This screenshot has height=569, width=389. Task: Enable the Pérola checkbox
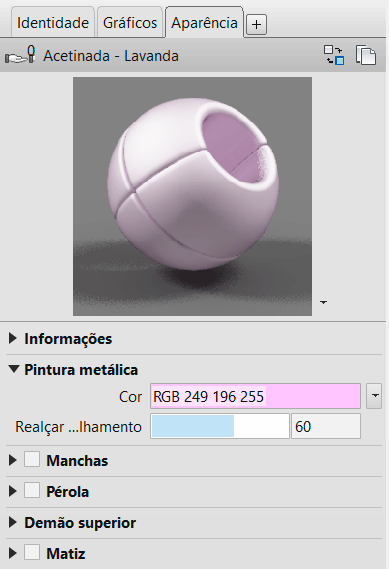click(x=32, y=491)
